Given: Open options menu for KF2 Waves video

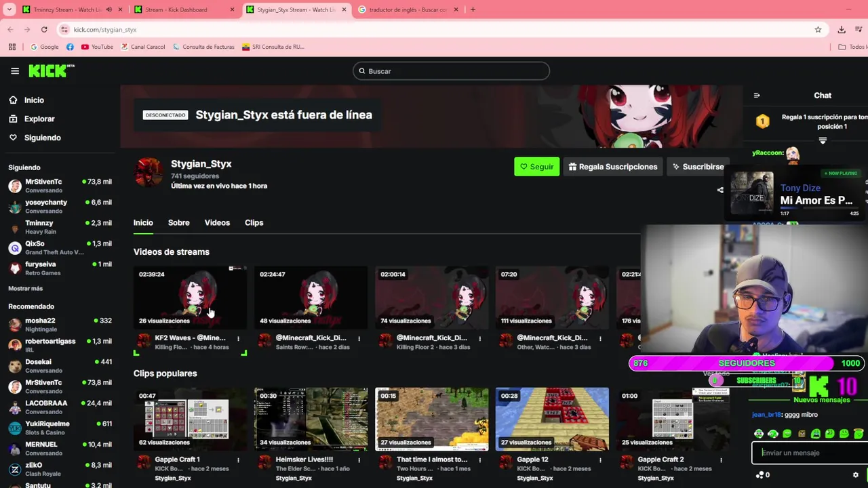Looking at the screenshot, I should 238,338.
